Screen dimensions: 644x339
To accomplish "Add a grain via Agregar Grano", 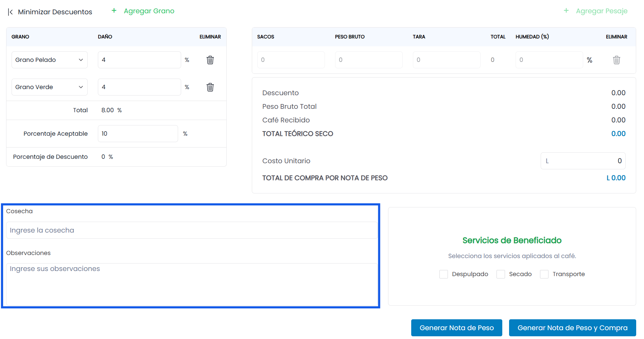I will pos(149,11).
